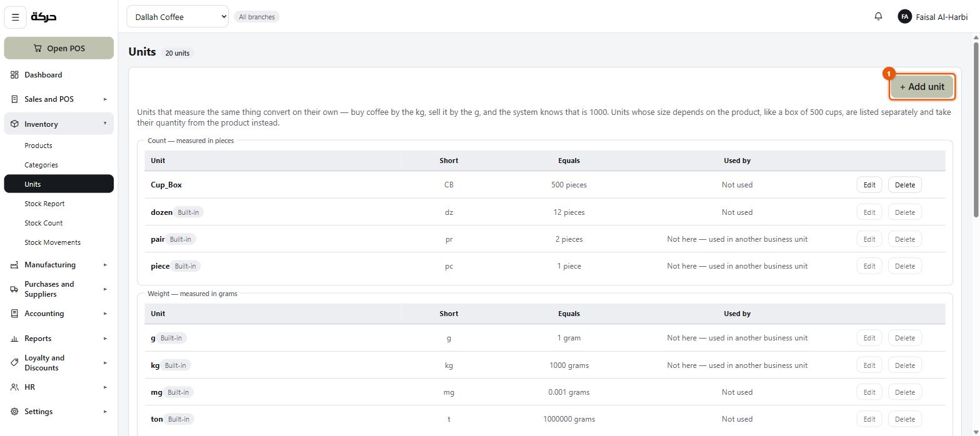Open the Stock Count page
This screenshot has width=980, height=436.
click(59, 223)
